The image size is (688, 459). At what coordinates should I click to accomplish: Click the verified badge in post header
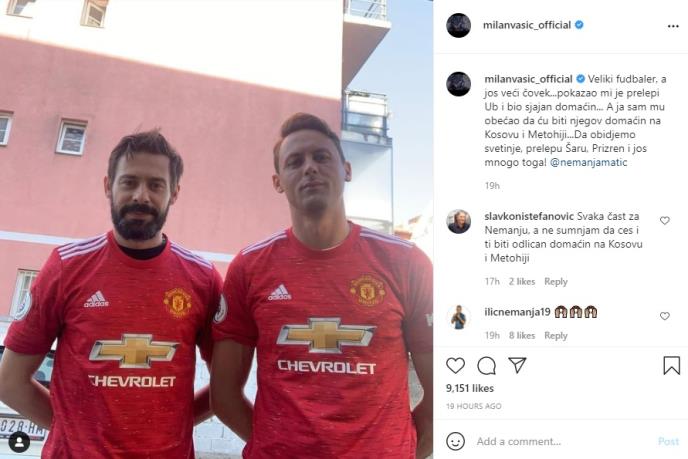[579, 25]
